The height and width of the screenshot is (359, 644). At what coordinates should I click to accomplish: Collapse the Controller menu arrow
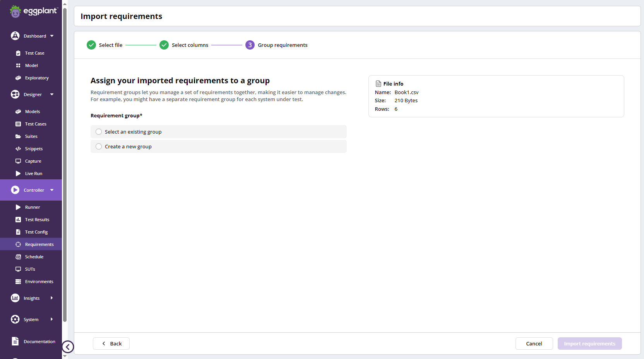52,190
